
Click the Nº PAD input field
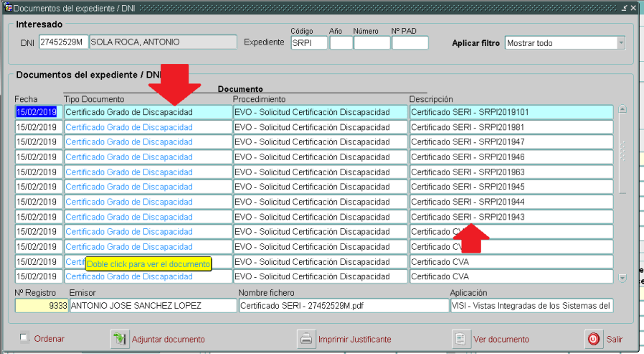click(x=409, y=43)
